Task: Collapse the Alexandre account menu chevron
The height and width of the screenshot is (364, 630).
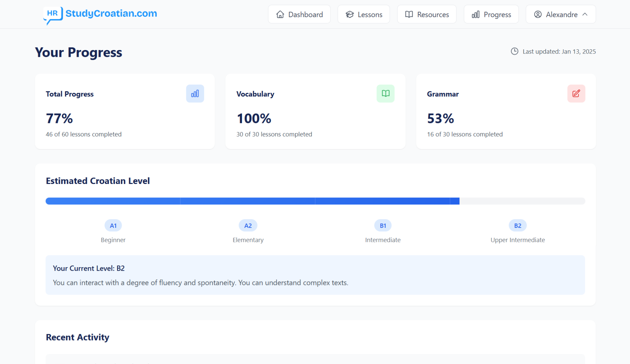Action: (585, 14)
